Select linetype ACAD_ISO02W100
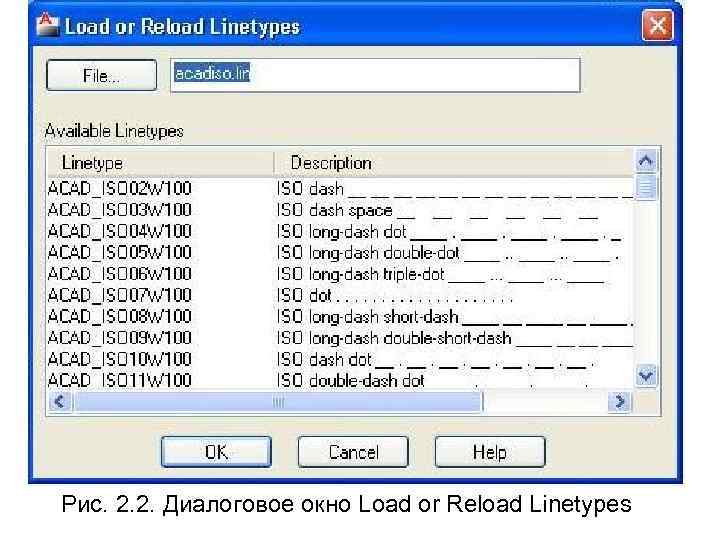The image size is (720, 540). pyautogui.click(x=119, y=189)
